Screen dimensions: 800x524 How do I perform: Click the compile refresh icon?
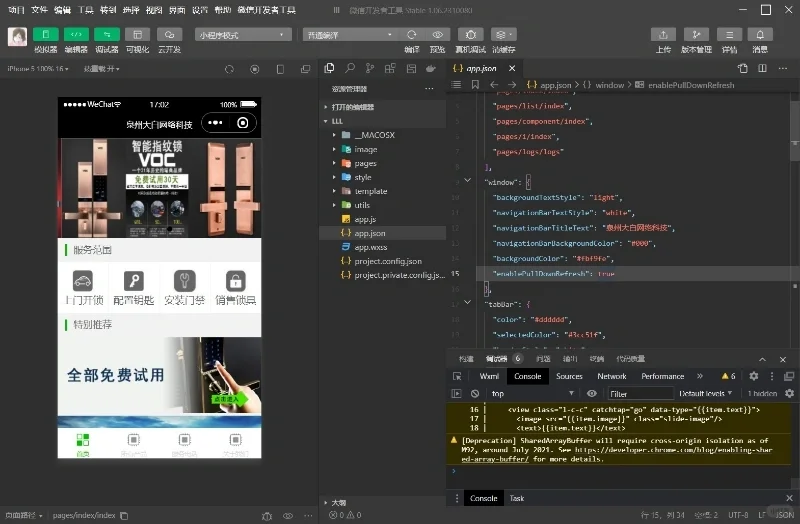tap(412, 35)
